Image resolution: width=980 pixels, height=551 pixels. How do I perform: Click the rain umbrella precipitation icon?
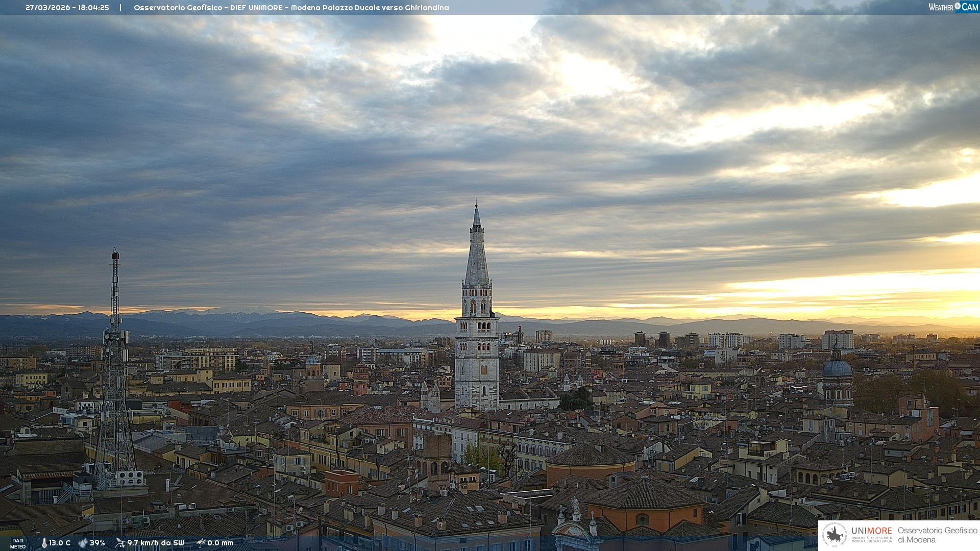click(x=201, y=543)
